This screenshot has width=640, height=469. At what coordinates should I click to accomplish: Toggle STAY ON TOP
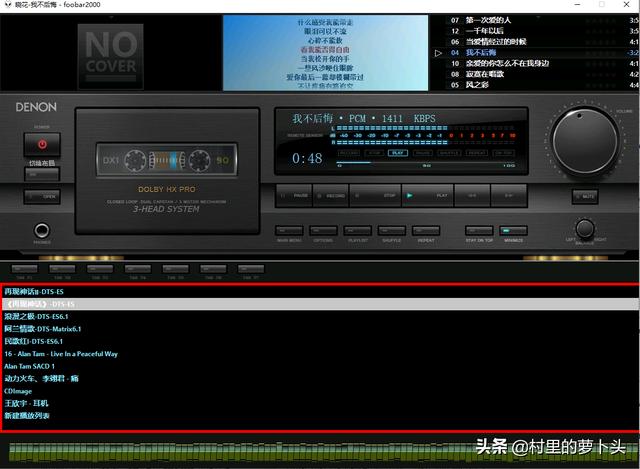tap(479, 231)
